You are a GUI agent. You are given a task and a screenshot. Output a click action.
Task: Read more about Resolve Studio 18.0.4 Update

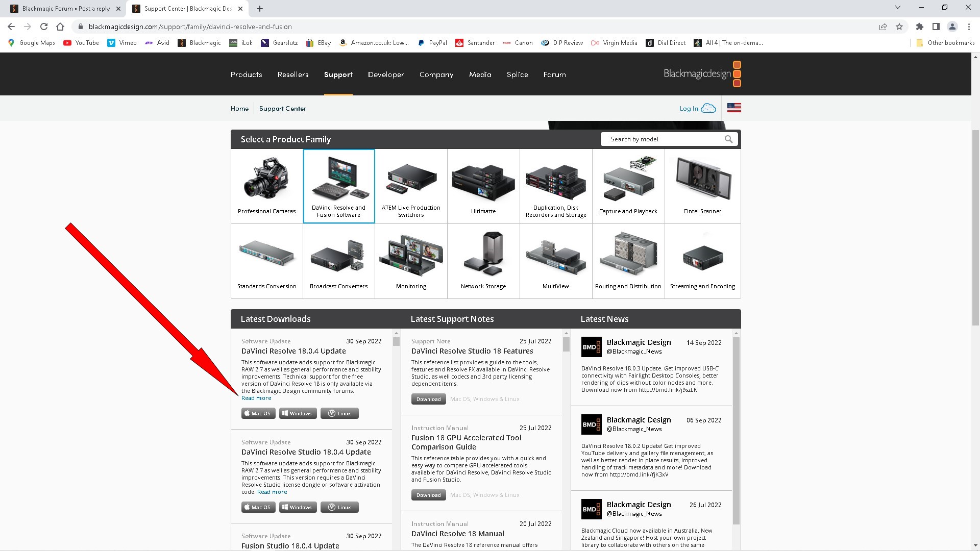(x=272, y=492)
